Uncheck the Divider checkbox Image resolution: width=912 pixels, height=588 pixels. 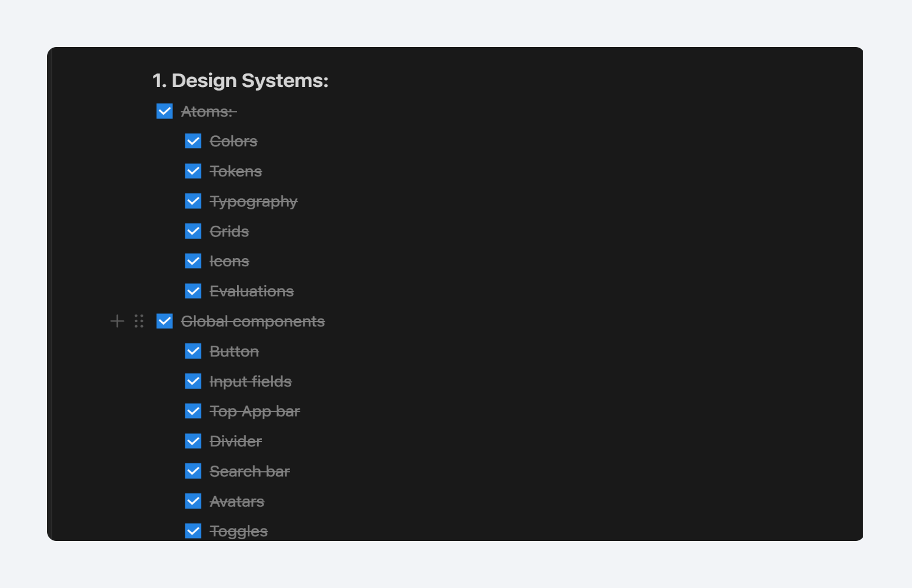193,441
